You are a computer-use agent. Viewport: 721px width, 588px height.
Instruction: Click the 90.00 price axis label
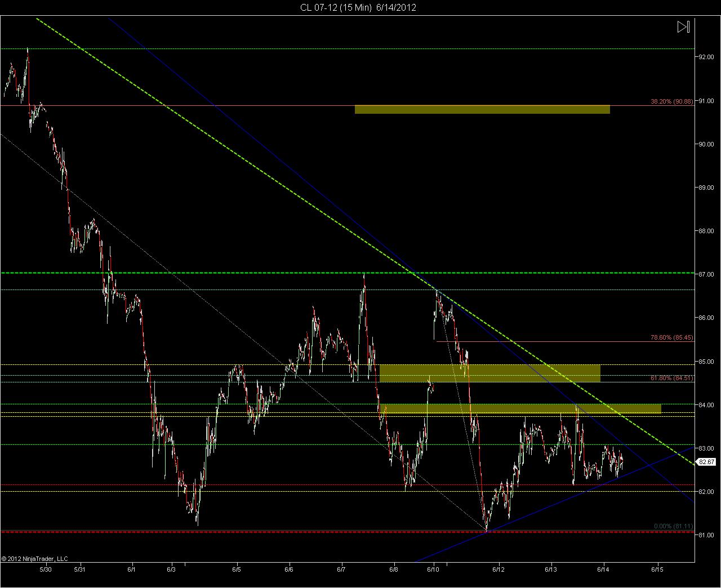click(x=706, y=144)
